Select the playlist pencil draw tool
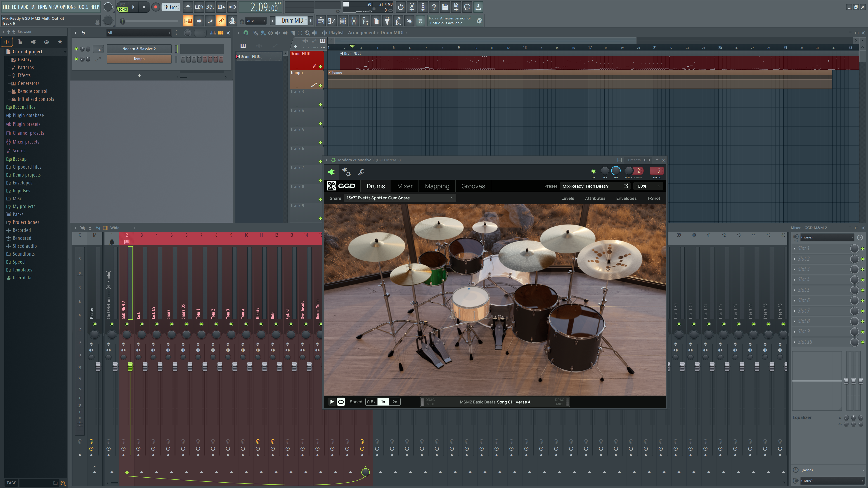This screenshot has width=868, height=488. point(255,33)
